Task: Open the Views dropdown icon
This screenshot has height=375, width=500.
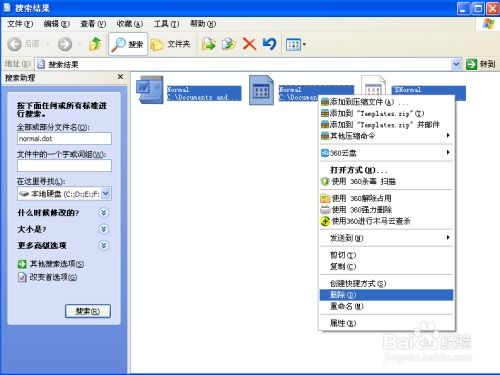Action: (296, 44)
